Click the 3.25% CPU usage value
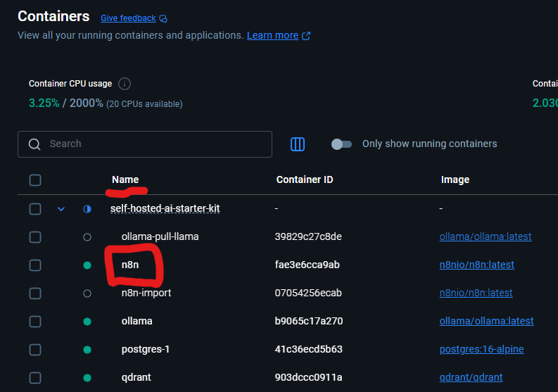 (44, 103)
